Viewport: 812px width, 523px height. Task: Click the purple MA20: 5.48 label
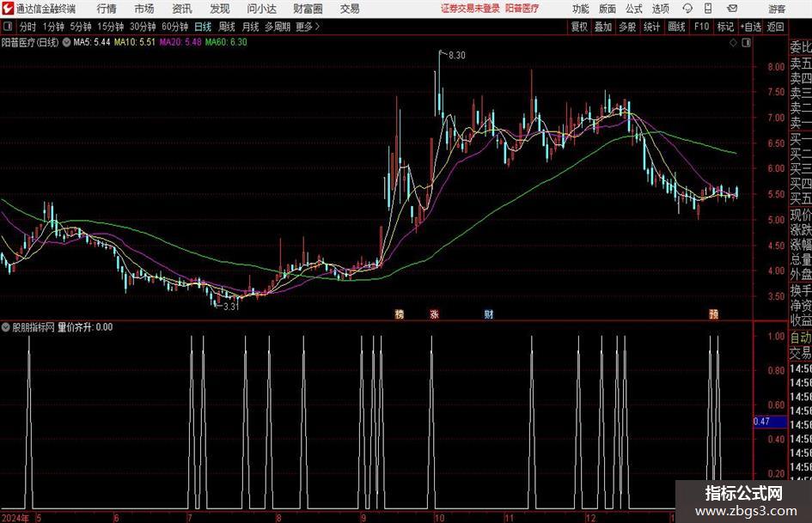pos(180,42)
